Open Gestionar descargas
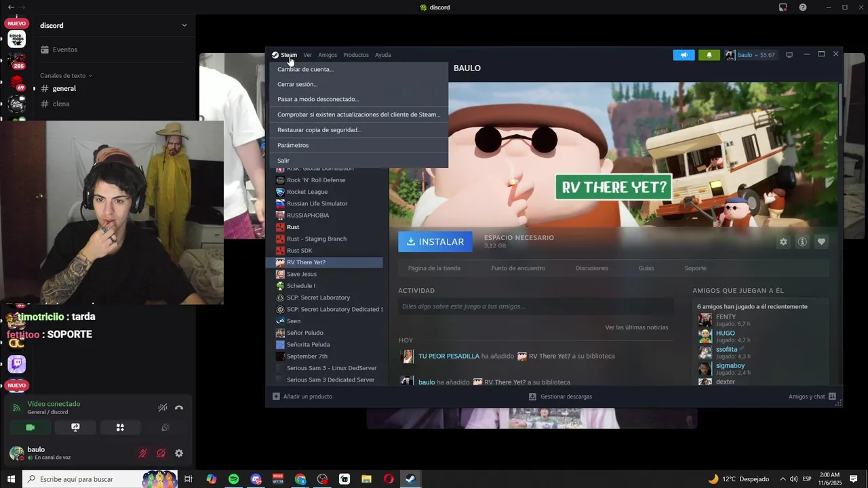Screen dimensions: 868x488 point(560,396)
